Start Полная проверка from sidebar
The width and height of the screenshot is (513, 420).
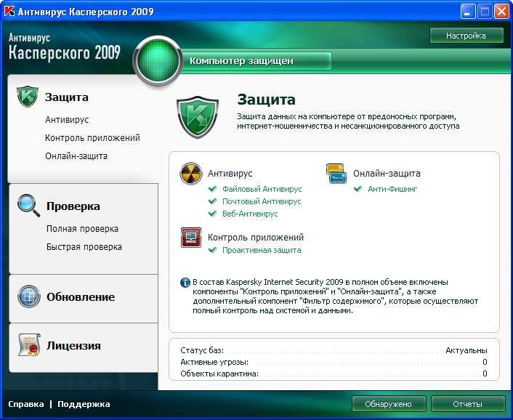pyautogui.click(x=82, y=229)
